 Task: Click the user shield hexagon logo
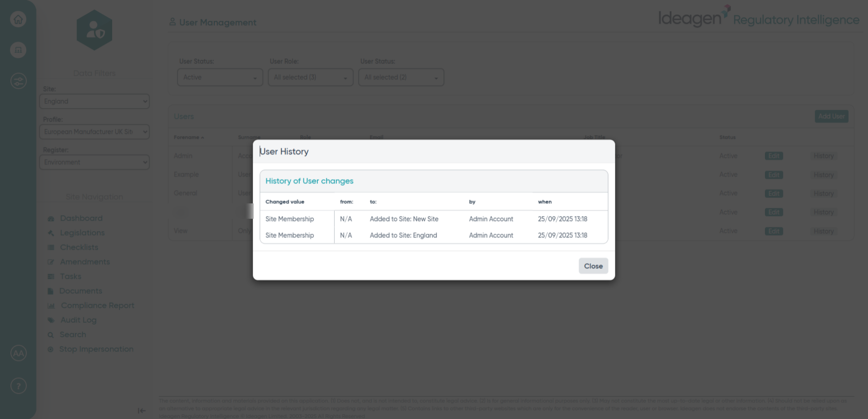[x=94, y=30]
